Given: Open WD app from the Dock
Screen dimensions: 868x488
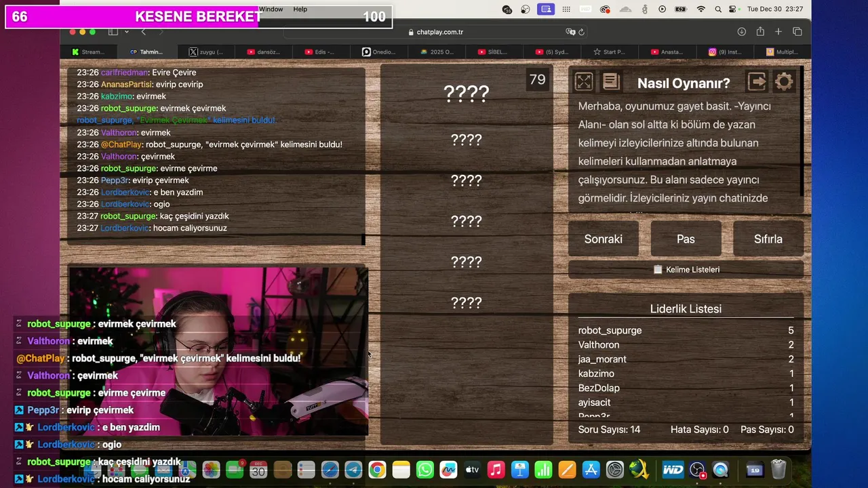Looking at the screenshot, I should coord(673,470).
